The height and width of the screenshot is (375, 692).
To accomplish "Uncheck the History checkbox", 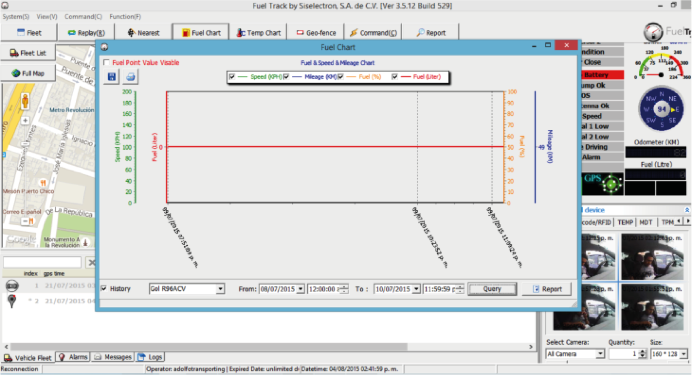I will coord(104,289).
